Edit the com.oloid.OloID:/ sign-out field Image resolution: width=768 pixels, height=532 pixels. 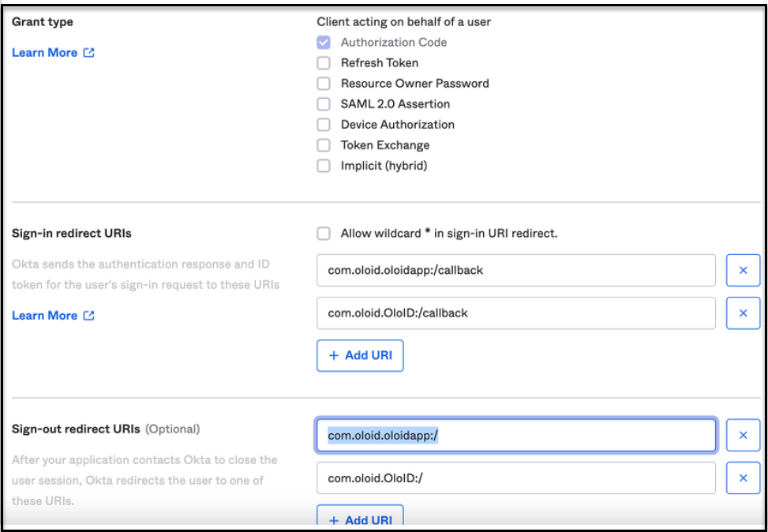coord(516,478)
